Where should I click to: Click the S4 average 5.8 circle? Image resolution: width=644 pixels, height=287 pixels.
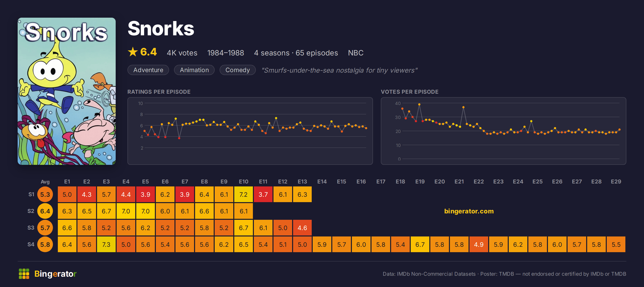coord(45,245)
